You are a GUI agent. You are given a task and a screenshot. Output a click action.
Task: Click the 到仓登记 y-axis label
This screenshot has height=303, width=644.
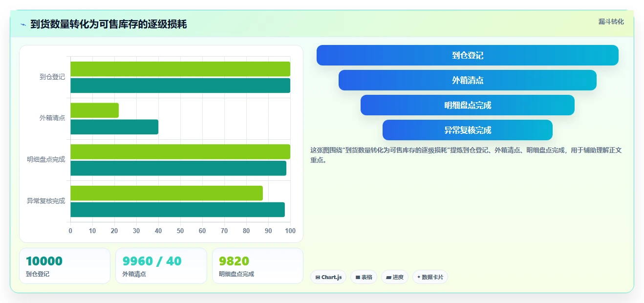pyautogui.click(x=52, y=77)
